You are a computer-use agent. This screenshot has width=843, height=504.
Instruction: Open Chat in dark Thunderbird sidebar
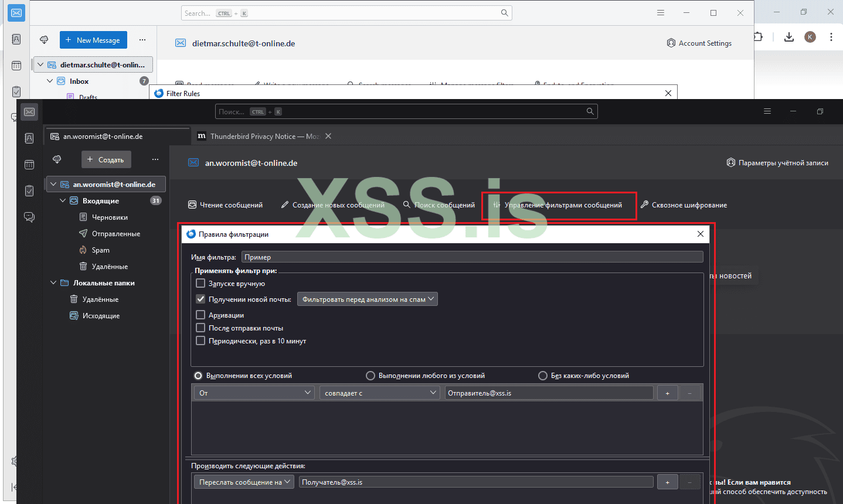[x=29, y=217]
